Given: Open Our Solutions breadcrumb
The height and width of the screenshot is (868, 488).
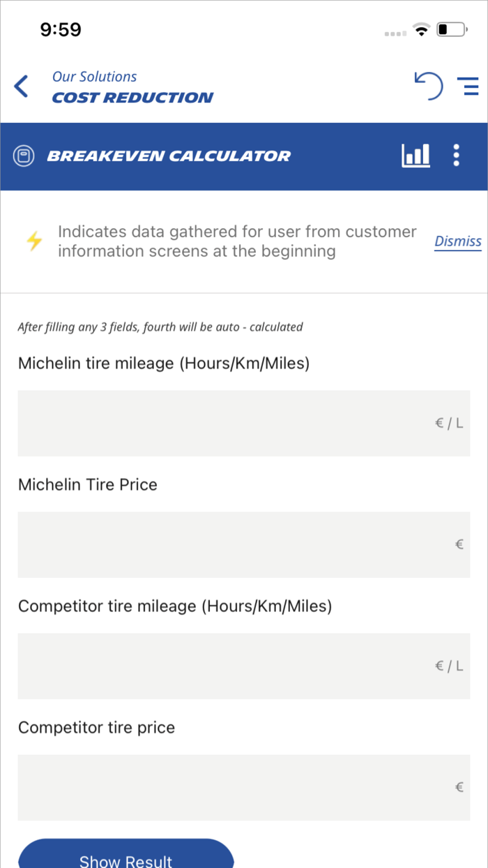Looking at the screenshot, I should point(94,76).
